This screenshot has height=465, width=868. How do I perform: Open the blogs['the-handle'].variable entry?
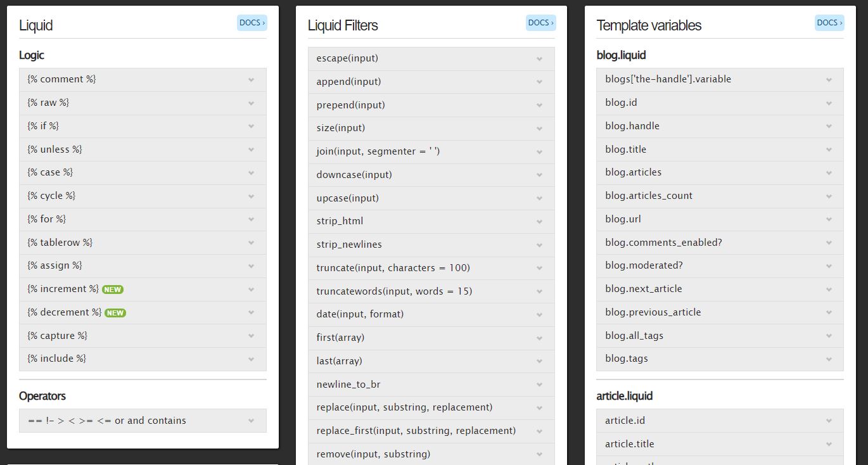tap(720, 80)
